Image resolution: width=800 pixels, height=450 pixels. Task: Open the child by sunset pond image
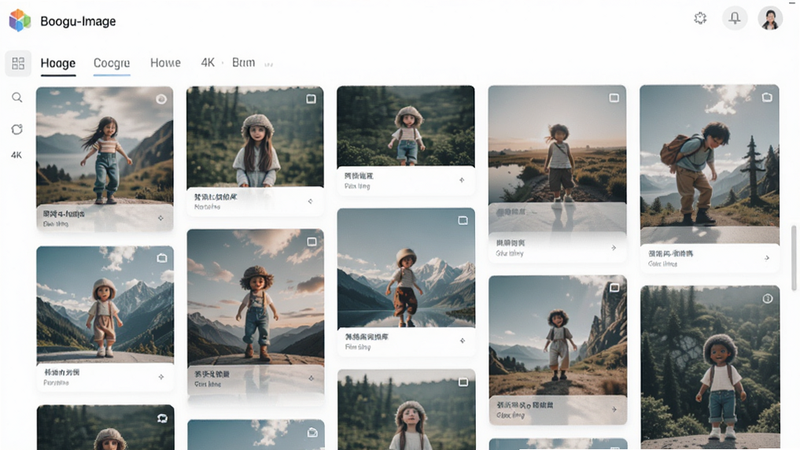(x=557, y=144)
